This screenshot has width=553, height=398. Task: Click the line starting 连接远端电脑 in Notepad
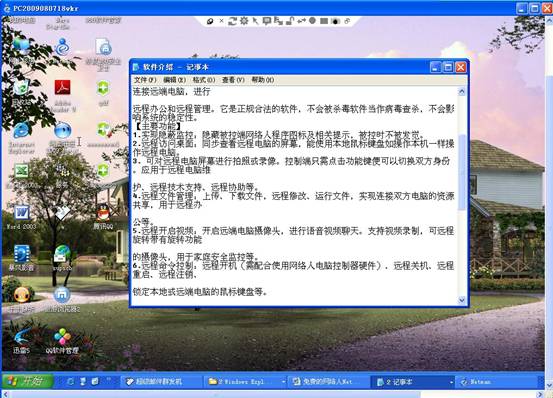[171, 92]
